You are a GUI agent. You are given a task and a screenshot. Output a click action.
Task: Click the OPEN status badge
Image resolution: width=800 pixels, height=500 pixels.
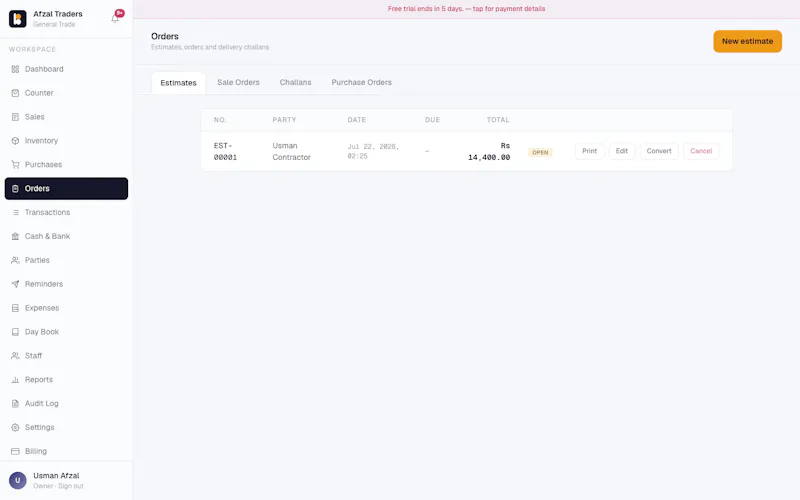click(x=540, y=152)
